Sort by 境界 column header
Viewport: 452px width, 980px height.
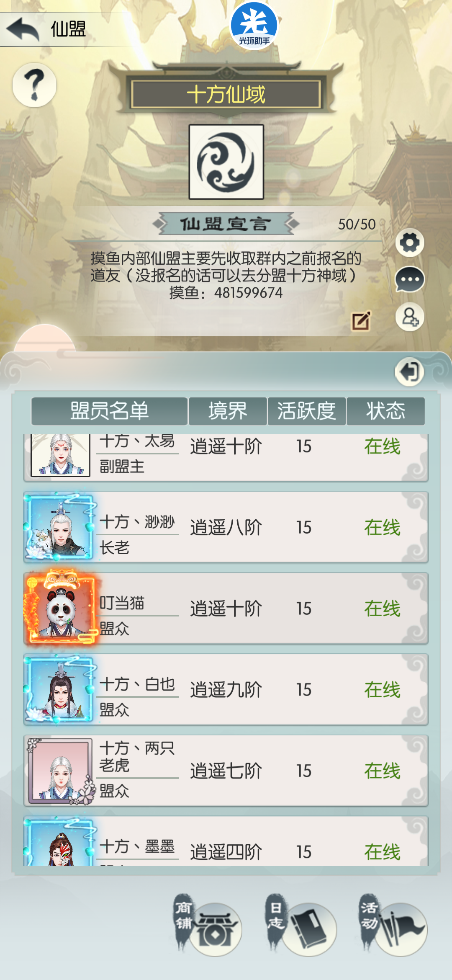(x=228, y=411)
